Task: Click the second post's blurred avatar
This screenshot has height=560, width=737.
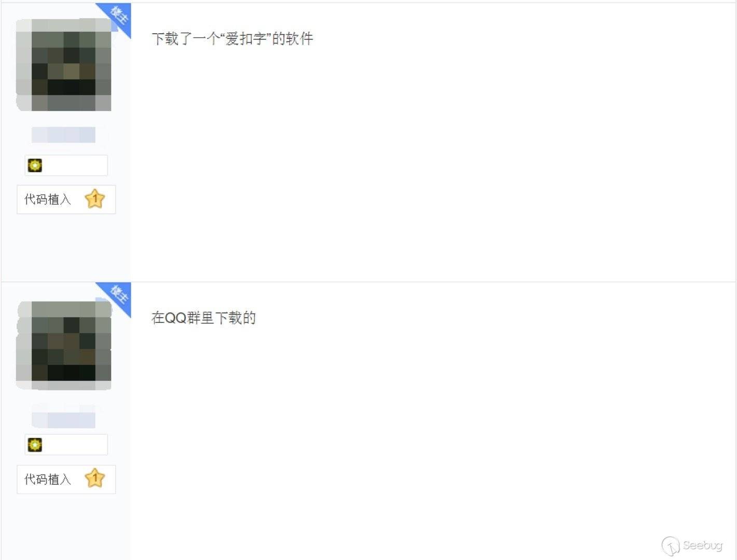Action: [x=64, y=345]
